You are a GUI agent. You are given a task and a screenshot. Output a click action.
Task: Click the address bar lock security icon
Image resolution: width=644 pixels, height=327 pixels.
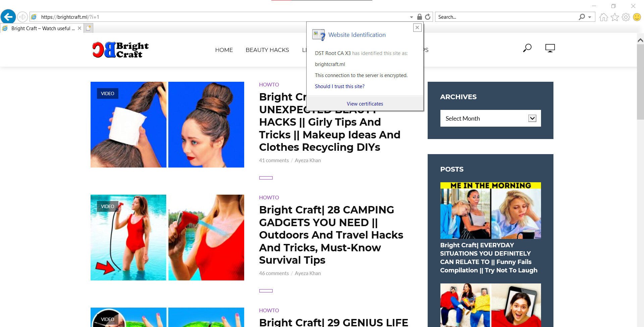[419, 17]
